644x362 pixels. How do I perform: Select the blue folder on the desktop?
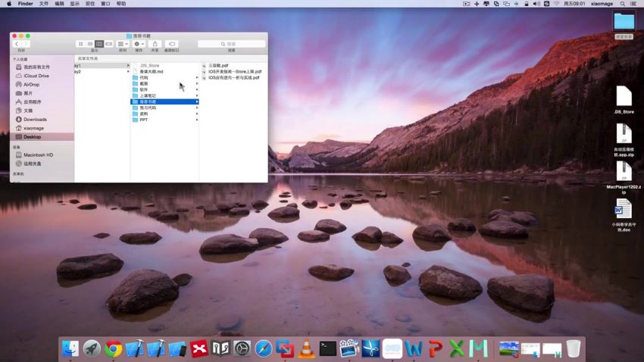[x=624, y=21]
